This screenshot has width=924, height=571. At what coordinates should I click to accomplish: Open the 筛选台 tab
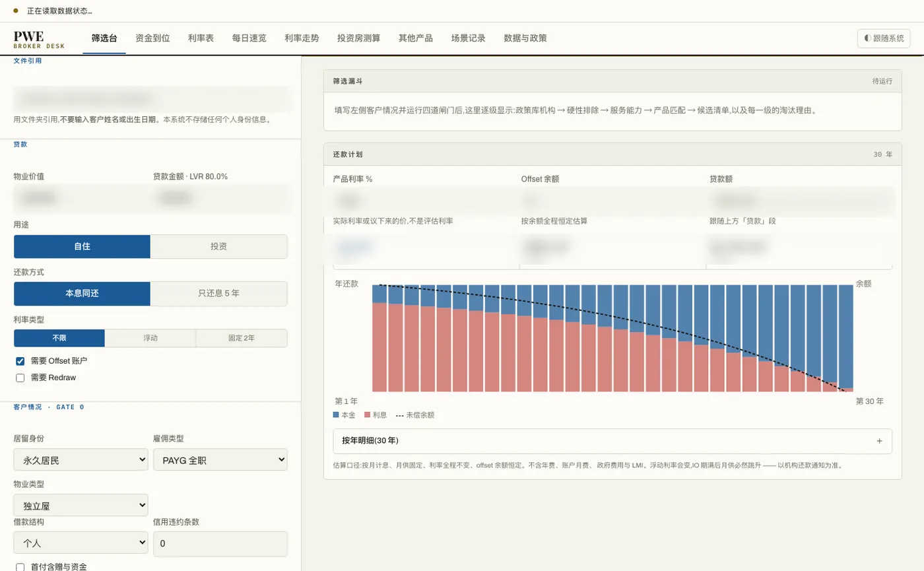104,38
